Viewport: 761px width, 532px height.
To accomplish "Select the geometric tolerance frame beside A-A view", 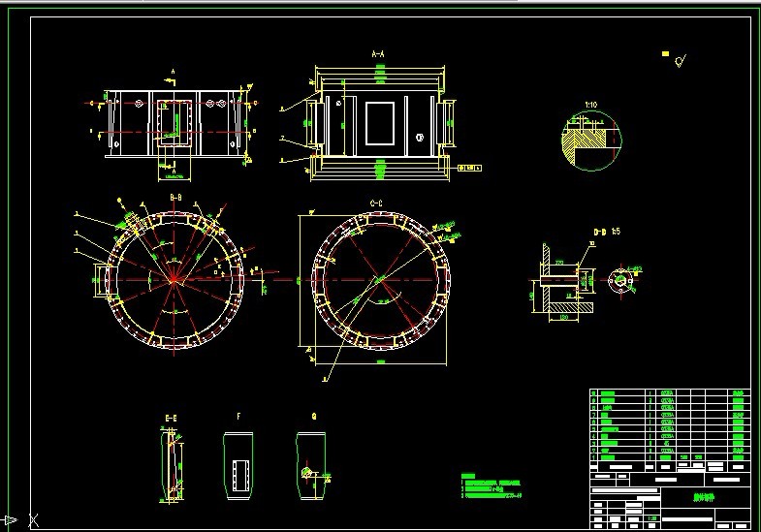I will coord(470,168).
